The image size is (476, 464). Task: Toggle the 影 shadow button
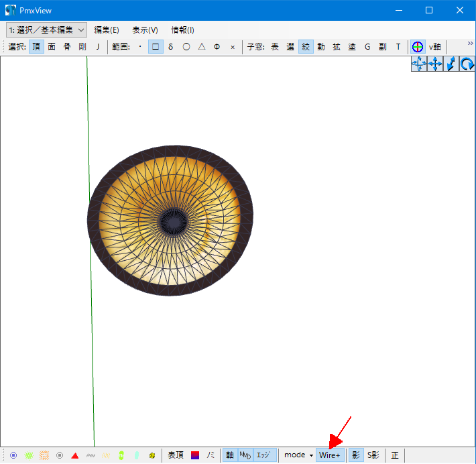point(356,455)
